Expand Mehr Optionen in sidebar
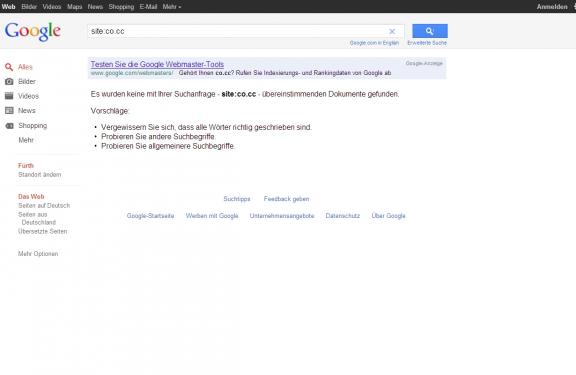The image size is (576, 375). 38,254
